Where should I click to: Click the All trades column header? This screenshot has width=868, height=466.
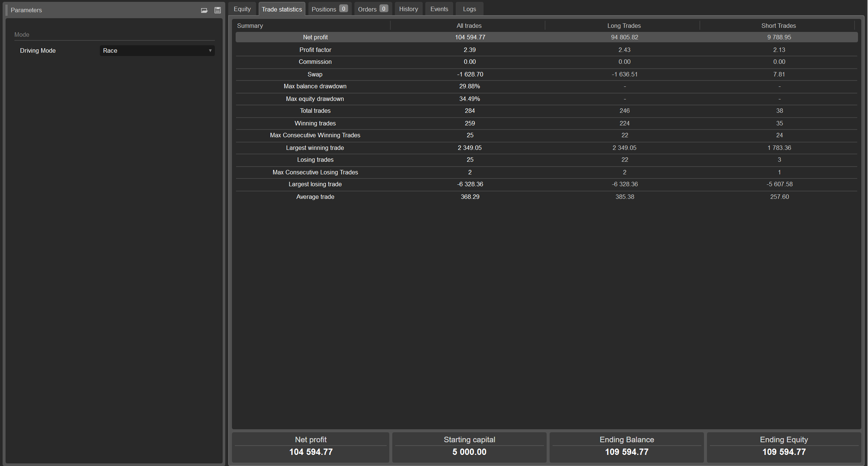469,26
